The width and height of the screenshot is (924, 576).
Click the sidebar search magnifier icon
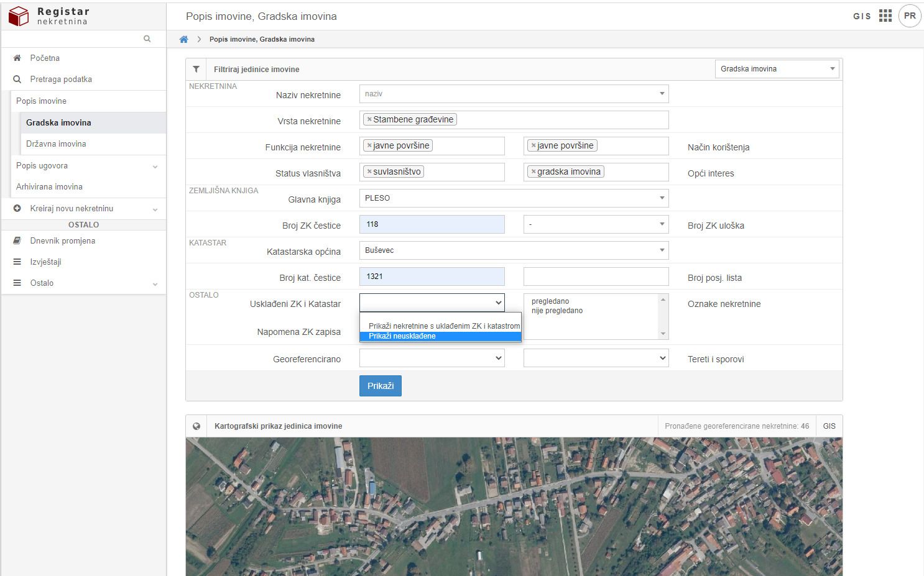point(147,39)
